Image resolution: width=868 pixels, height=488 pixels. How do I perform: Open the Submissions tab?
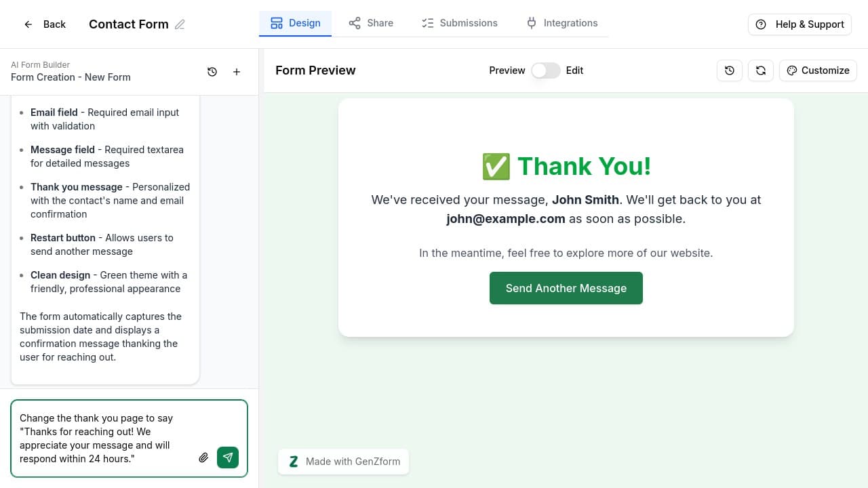459,22
